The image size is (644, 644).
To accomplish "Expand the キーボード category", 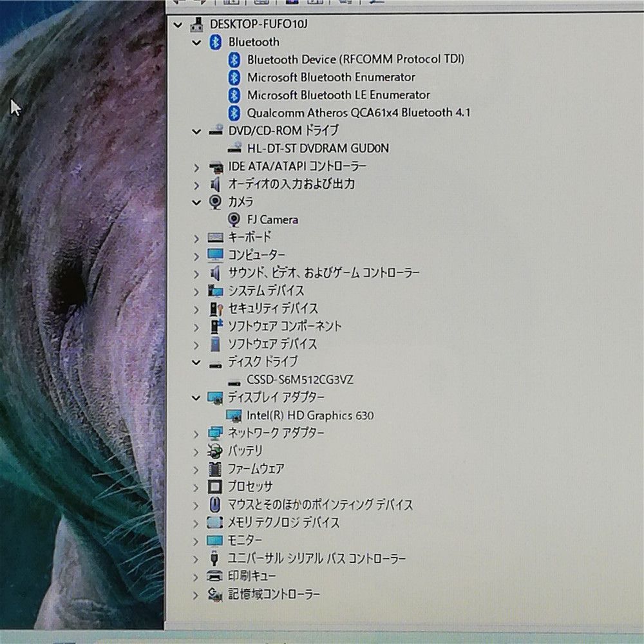I will click(x=196, y=238).
